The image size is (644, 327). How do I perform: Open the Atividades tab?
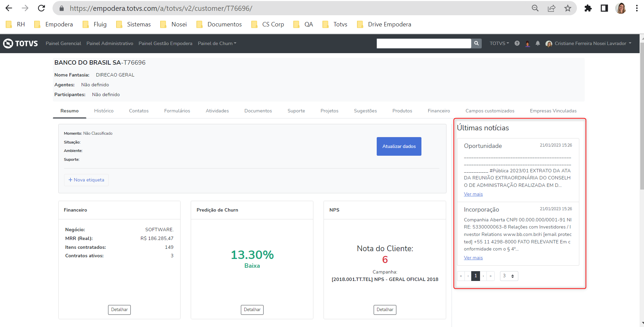pos(217,111)
